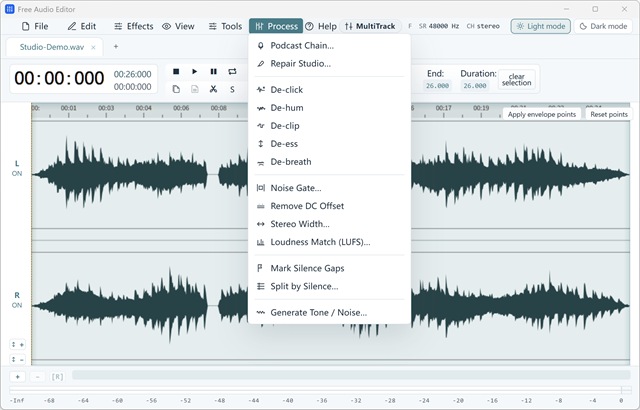The height and width of the screenshot is (410, 640).
Task: Click the greyed paste document icon
Action: click(x=195, y=89)
